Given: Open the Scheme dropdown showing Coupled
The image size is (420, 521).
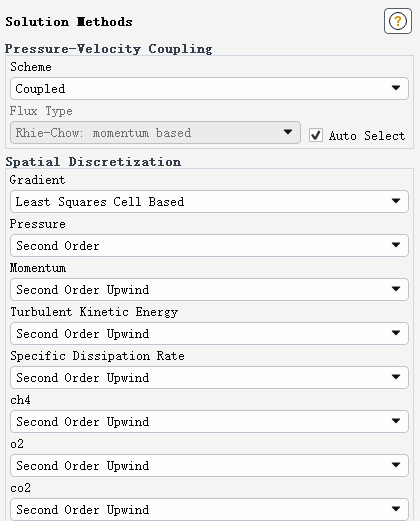Looking at the screenshot, I should [x=209, y=88].
